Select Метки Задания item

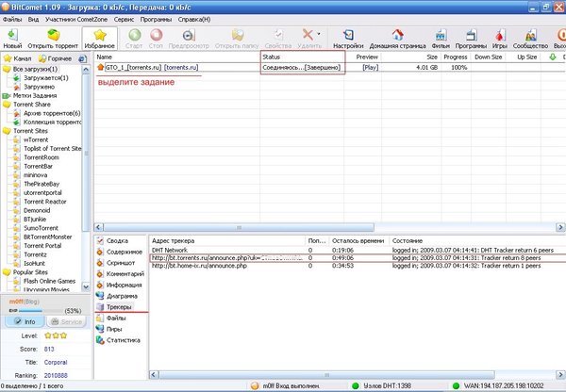35,95
